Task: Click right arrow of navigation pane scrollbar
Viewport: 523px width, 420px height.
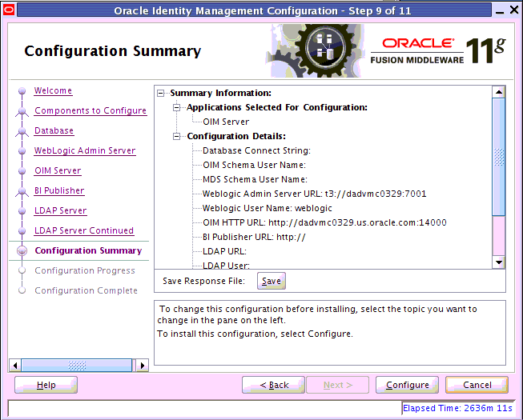Action: (x=143, y=365)
